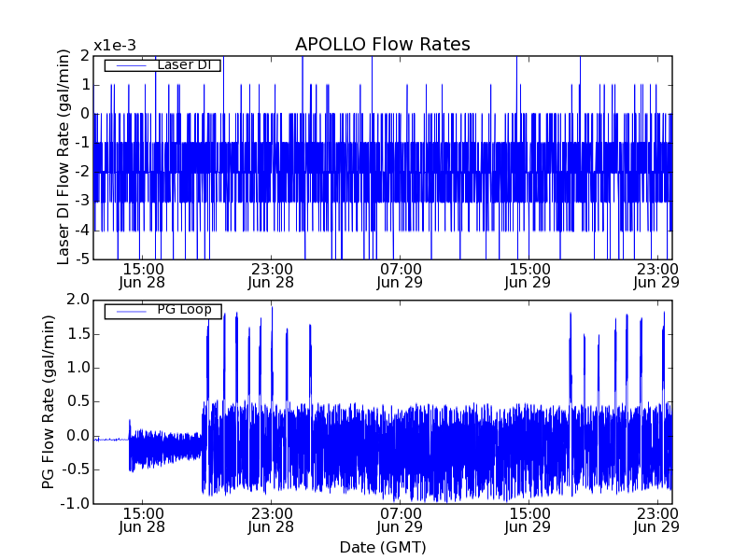Click the "PG Flow Rate (gal/min)" axis label
The image size is (747, 560).
coord(48,401)
